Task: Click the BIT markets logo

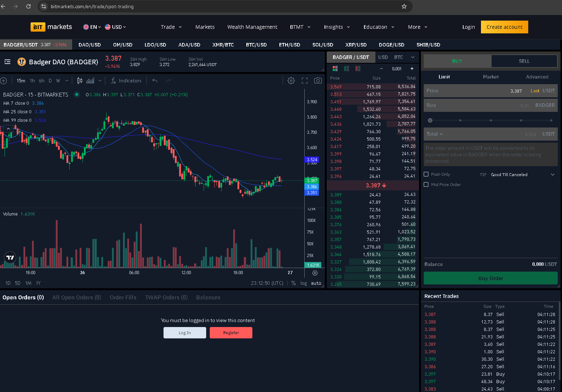Action: coord(51,27)
